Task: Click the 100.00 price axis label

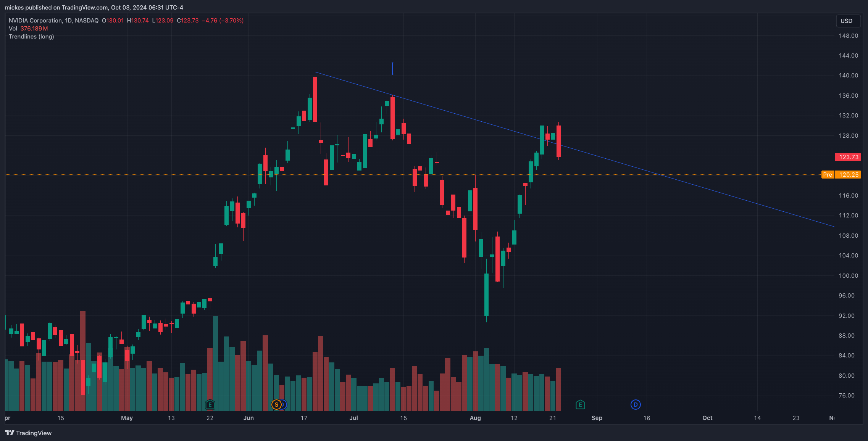Action: [848, 275]
